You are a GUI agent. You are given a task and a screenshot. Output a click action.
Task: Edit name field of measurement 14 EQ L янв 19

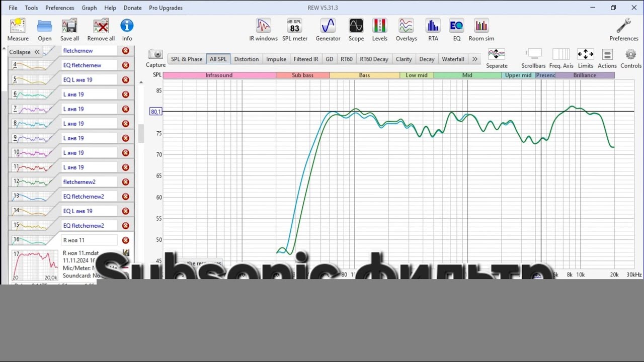tap(89, 211)
